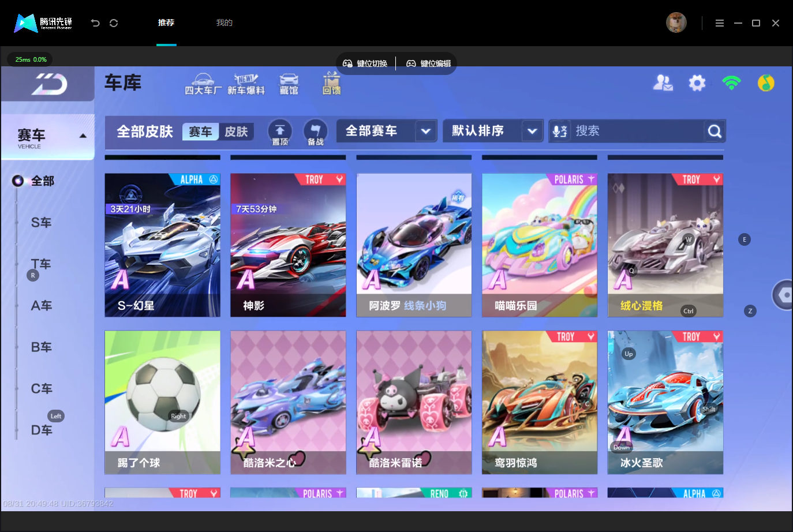The image size is (793, 532).
Task: Expand the 默认排序 sort dropdown
Action: pos(493,131)
